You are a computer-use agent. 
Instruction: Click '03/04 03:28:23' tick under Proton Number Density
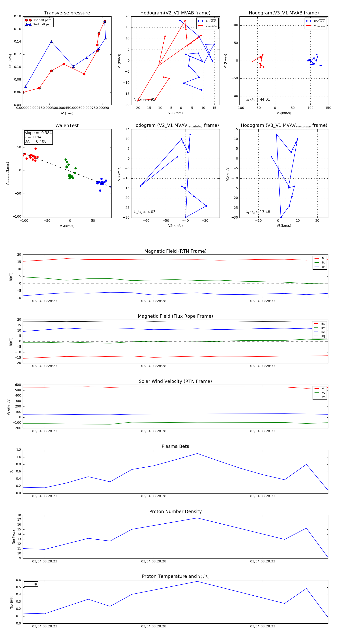pyautogui.click(x=45, y=561)
